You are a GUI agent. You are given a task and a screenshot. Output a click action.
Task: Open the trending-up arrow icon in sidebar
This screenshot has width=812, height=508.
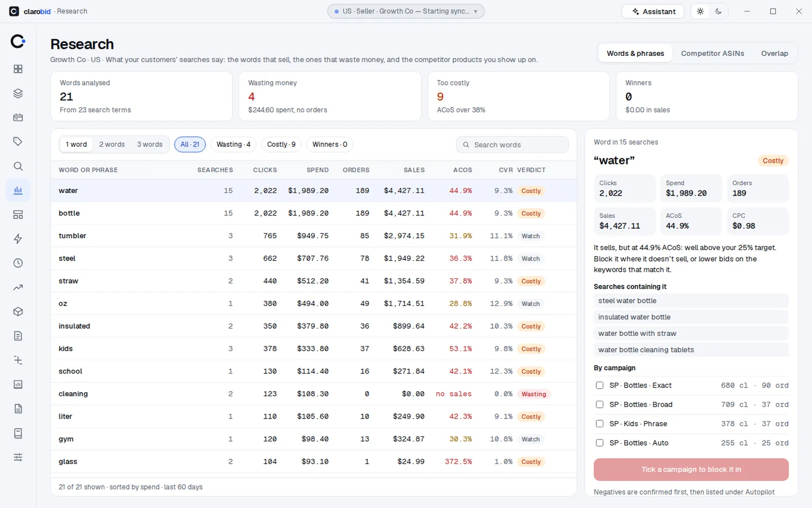pyautogui.click(x=18, y=288)
